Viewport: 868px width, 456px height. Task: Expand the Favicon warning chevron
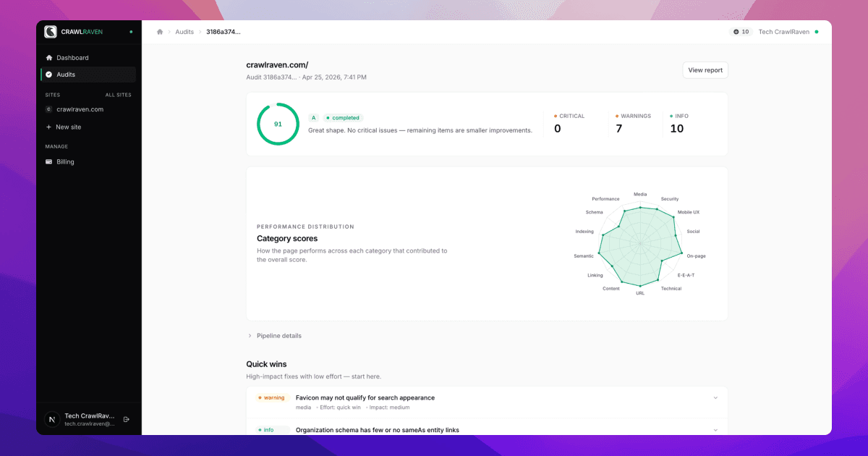pyautogui.click(x=715, y=397)
